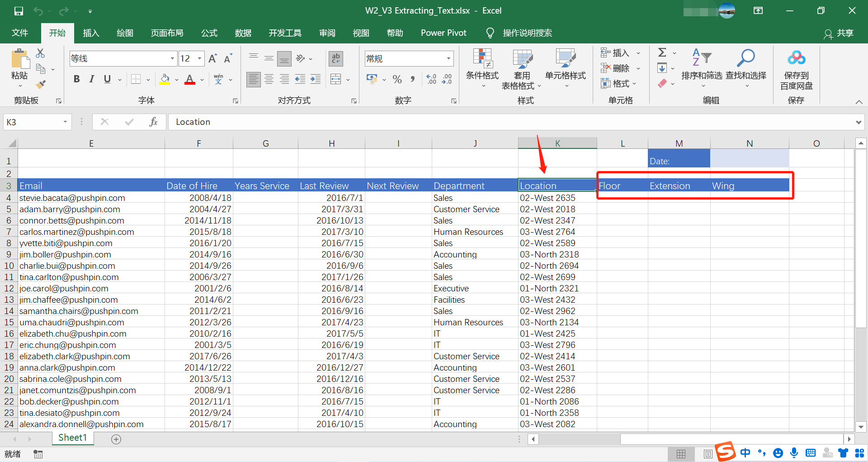Decrease decimal places
The width and height of the screenshot is (868, 462).
point(447,80)
